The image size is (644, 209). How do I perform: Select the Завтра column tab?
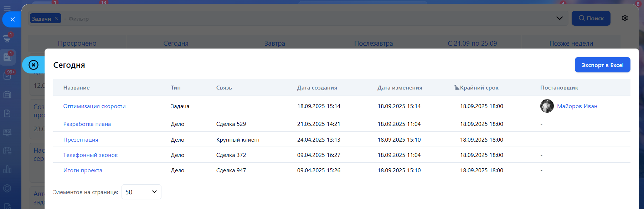coord(274,44)
